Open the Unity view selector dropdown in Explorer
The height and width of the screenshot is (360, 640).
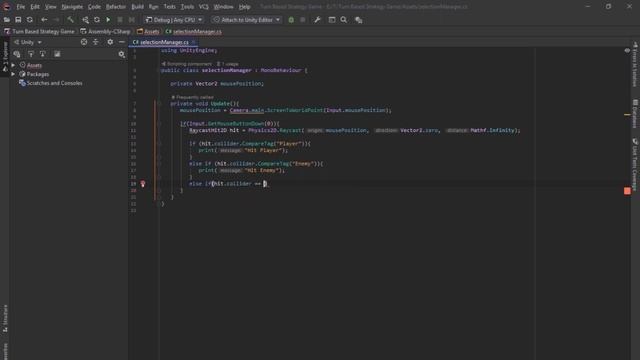[x=28, y=42]
